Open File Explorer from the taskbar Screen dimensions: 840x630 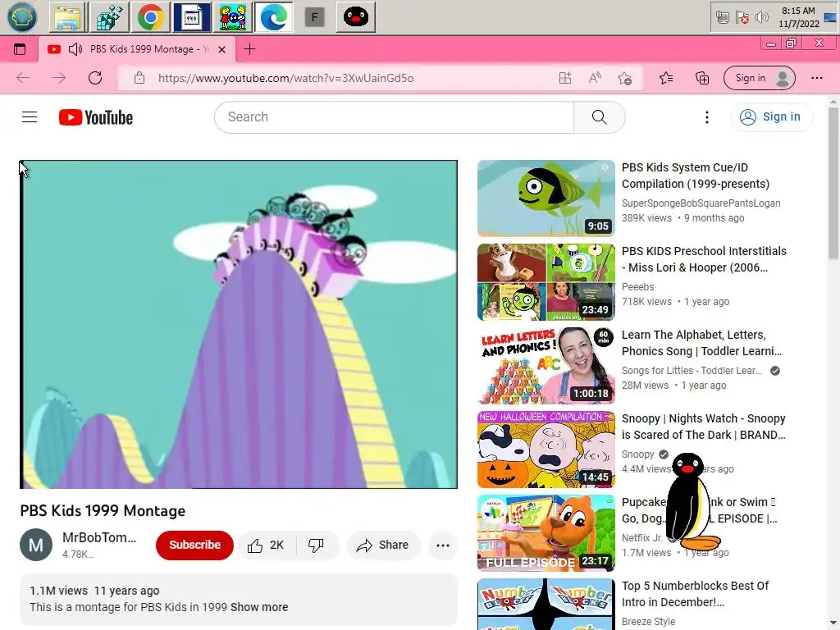pos(68,17)
